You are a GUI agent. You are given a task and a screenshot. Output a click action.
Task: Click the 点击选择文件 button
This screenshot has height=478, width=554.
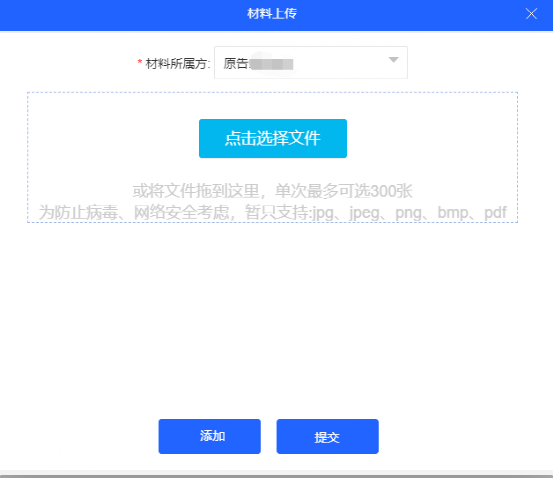(273, 138)
